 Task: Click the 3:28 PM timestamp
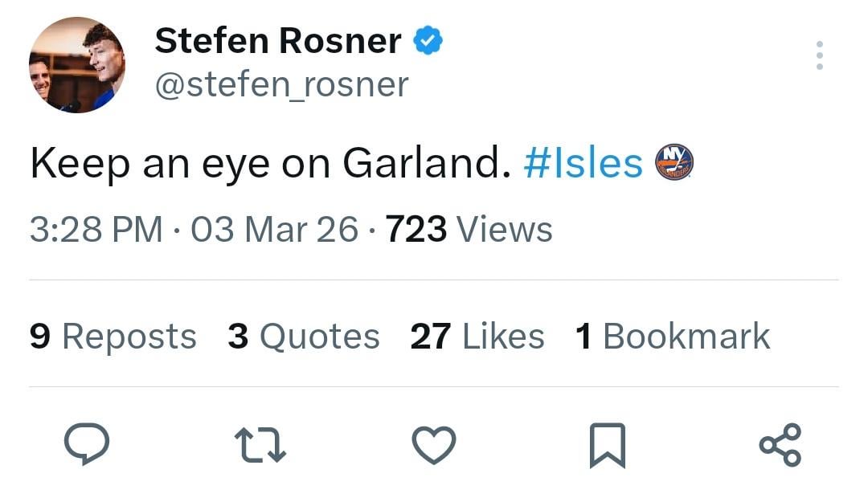(x=96, y=230)
